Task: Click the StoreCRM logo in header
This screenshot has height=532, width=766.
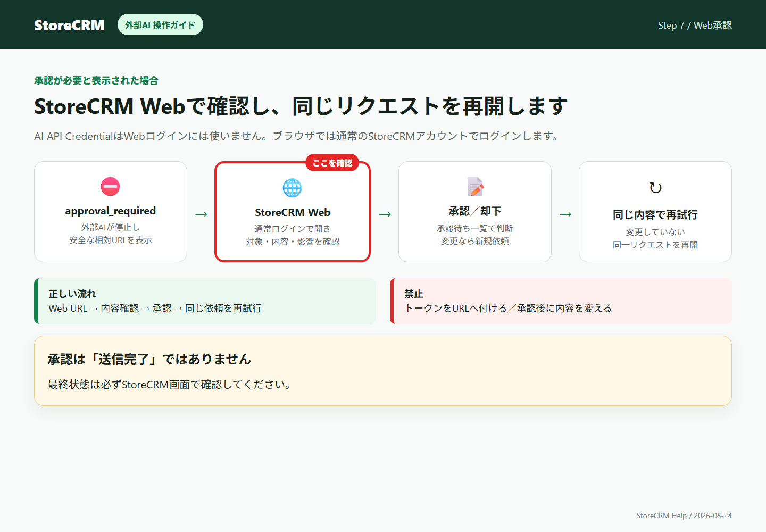Action: (69, 25)
